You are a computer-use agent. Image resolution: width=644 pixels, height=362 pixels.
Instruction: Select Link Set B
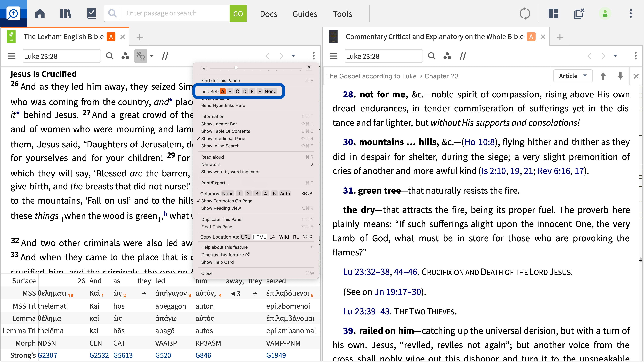(230, 92)
